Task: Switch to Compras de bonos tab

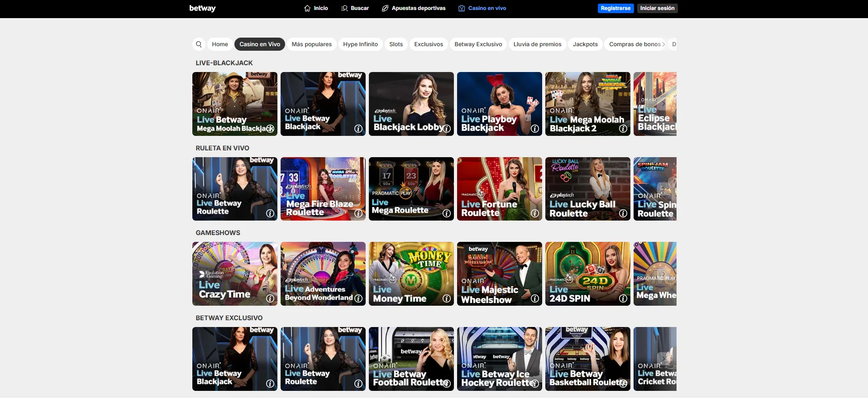Action: (635, 44)
